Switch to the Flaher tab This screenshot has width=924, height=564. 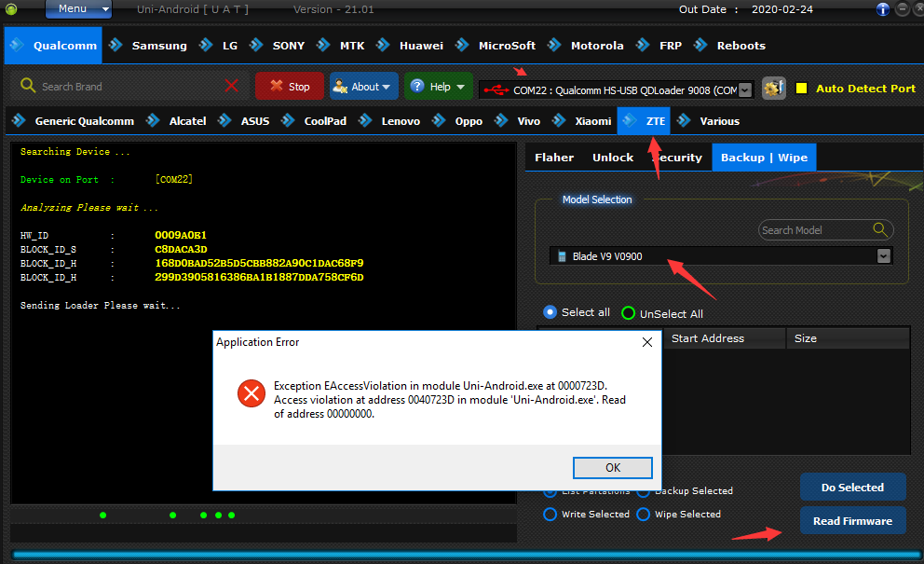pyautogui.click(x=554, y=158)
